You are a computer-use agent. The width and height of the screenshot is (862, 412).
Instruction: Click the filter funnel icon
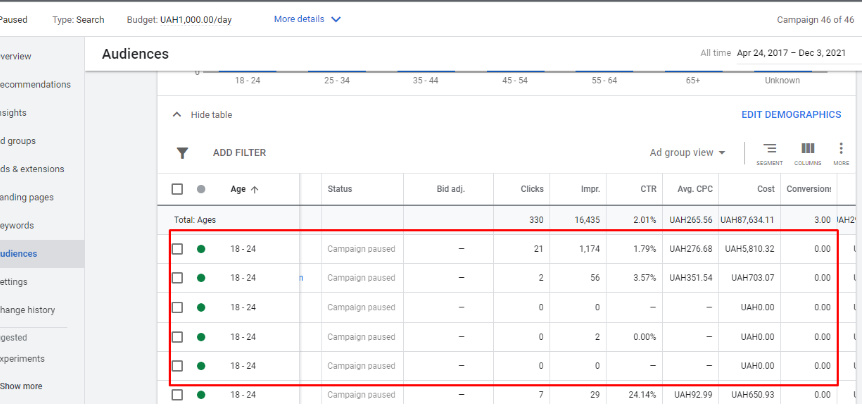182,153
